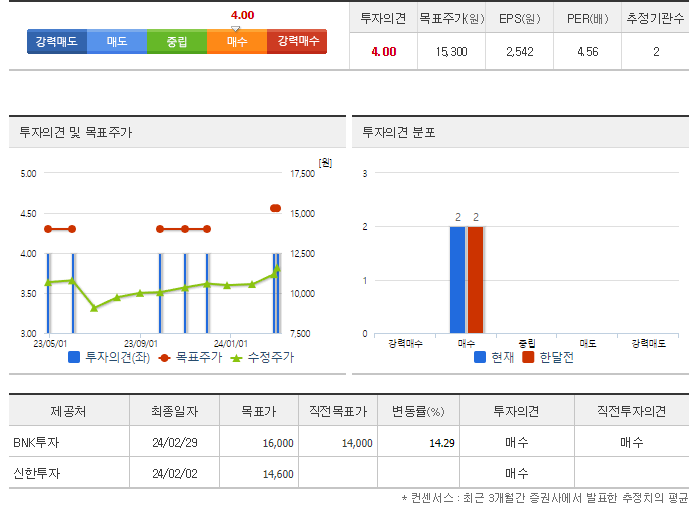This screenshot has height=516, width=698.
Task: Click the 목표주가(원) column header
Action: [x=451, y=18]
